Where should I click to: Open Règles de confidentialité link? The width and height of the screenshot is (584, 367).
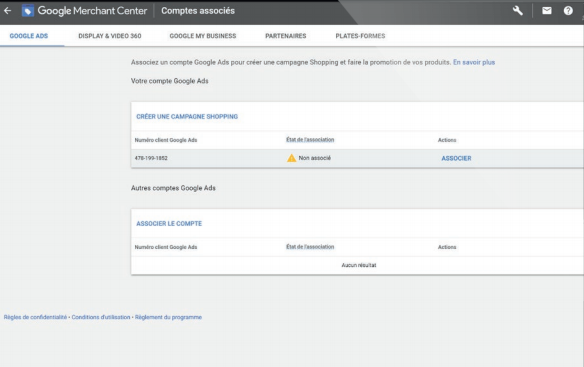(x=35, y=317)
